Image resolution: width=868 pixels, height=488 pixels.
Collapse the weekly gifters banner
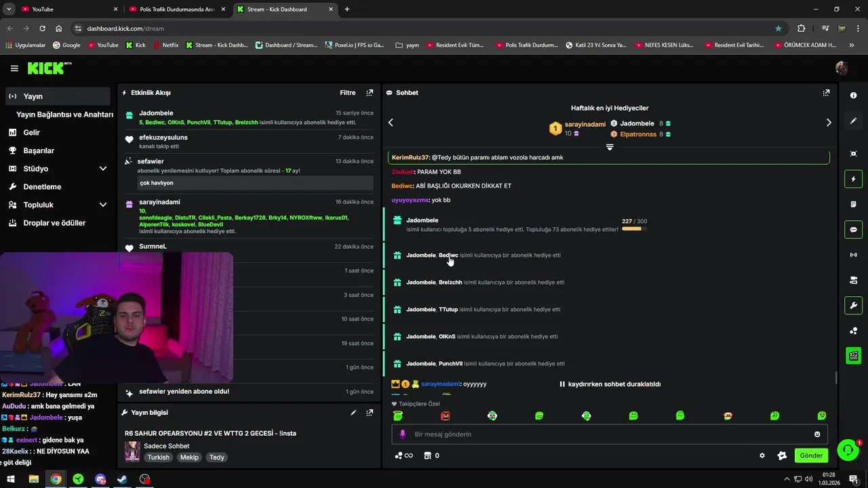pos(610,147)
